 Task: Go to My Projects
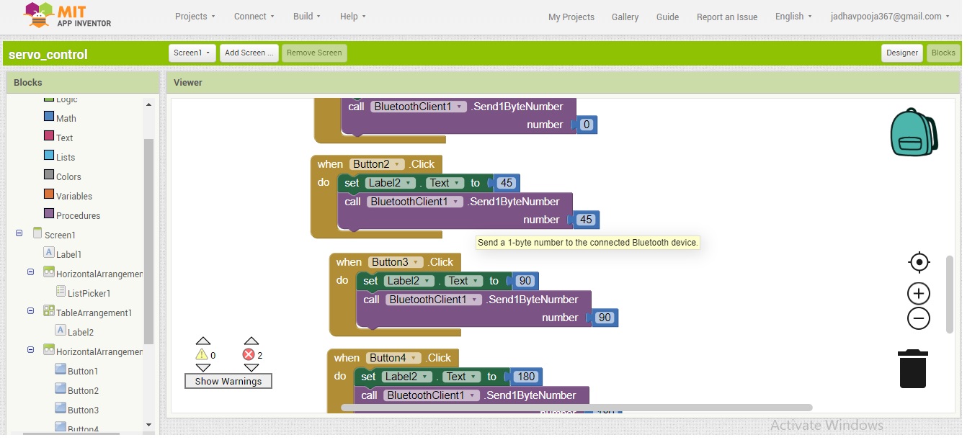coord(571,17)
